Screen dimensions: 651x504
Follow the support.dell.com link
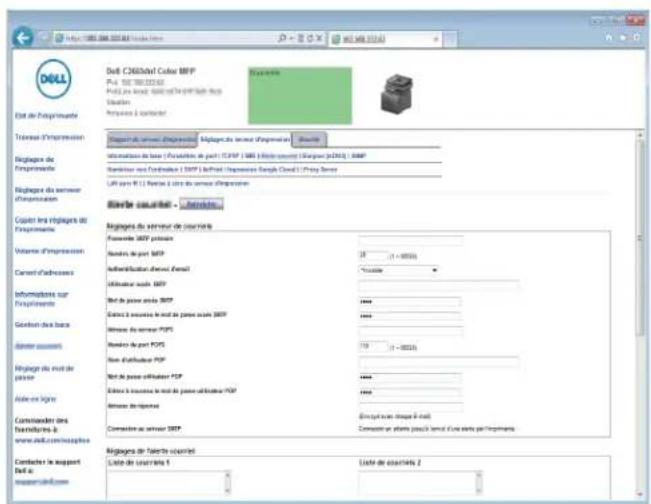[42, 482]
